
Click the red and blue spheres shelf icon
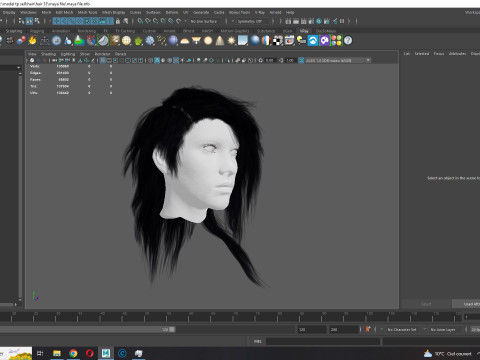click(21, 41)
